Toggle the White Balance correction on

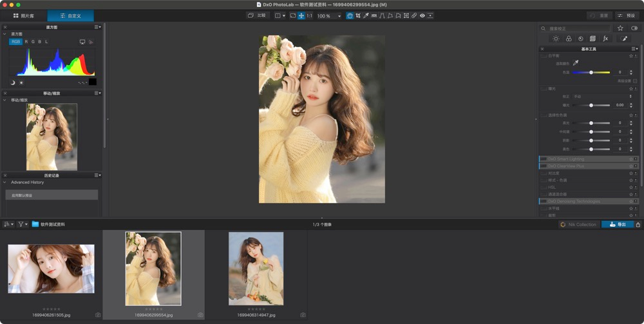[544, 55]
